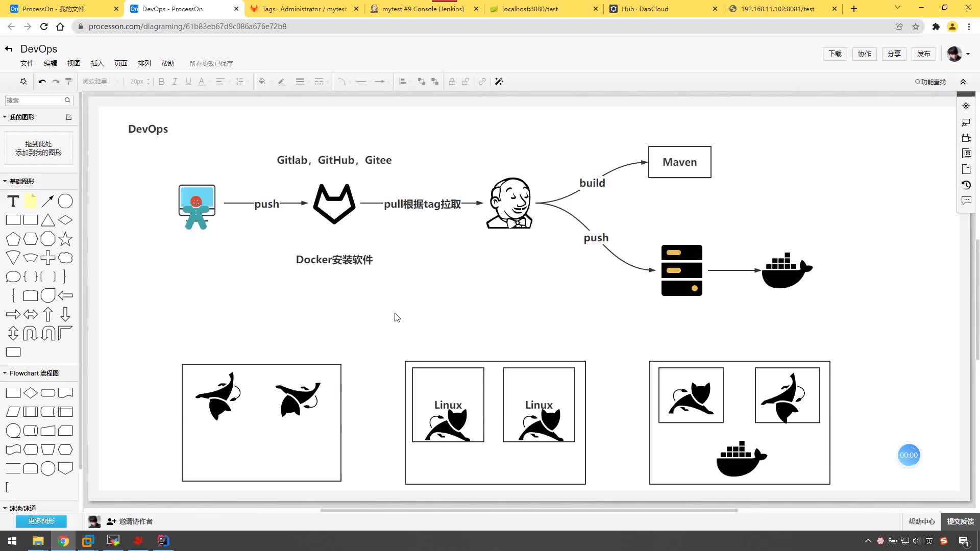Click the 更多图形 button
Screen dimensions: 980x551
click(x=41, y=521)
